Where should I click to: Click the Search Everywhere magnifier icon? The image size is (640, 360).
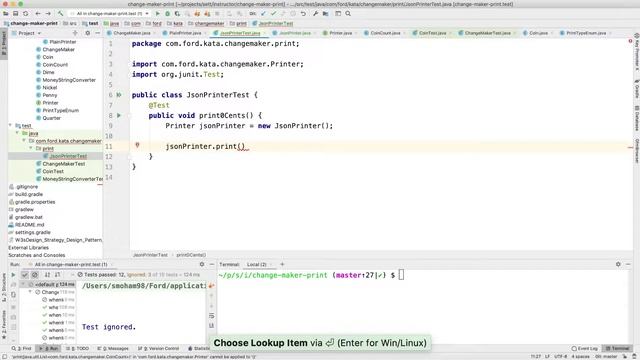point(348,13)
